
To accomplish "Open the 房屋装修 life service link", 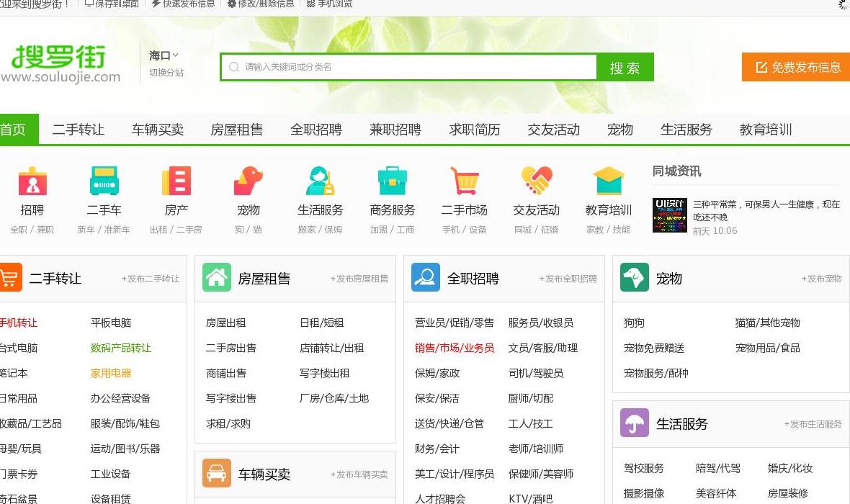I will pyautogui.click(x=787, y=493).
